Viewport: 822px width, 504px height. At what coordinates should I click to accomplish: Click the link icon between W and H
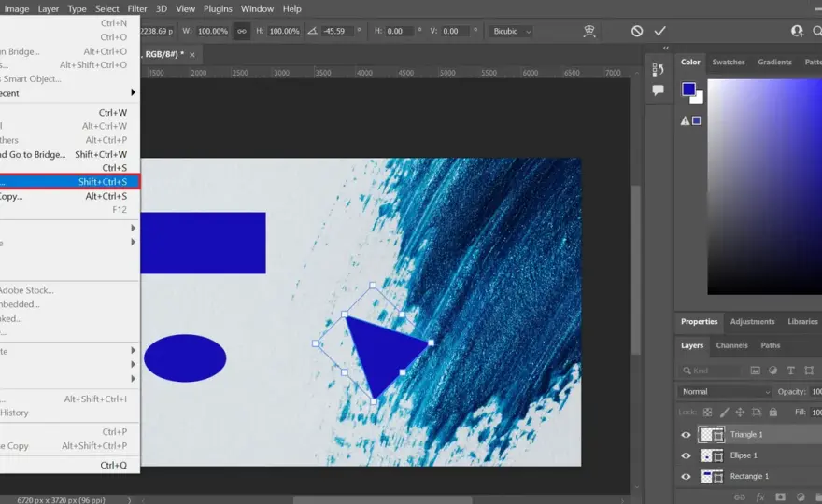pyautogui.click(x=242, y=31)
